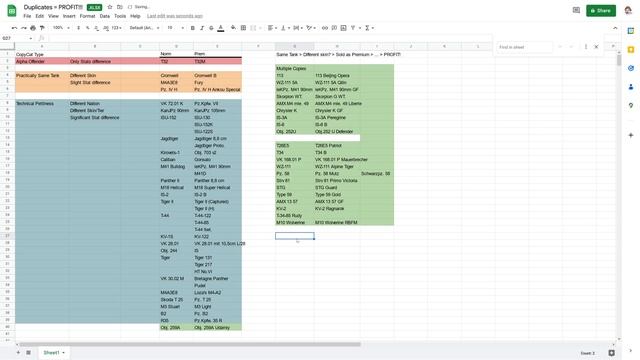640x360 pixels.
Task: Click the print icon
Action: point(33,28)
